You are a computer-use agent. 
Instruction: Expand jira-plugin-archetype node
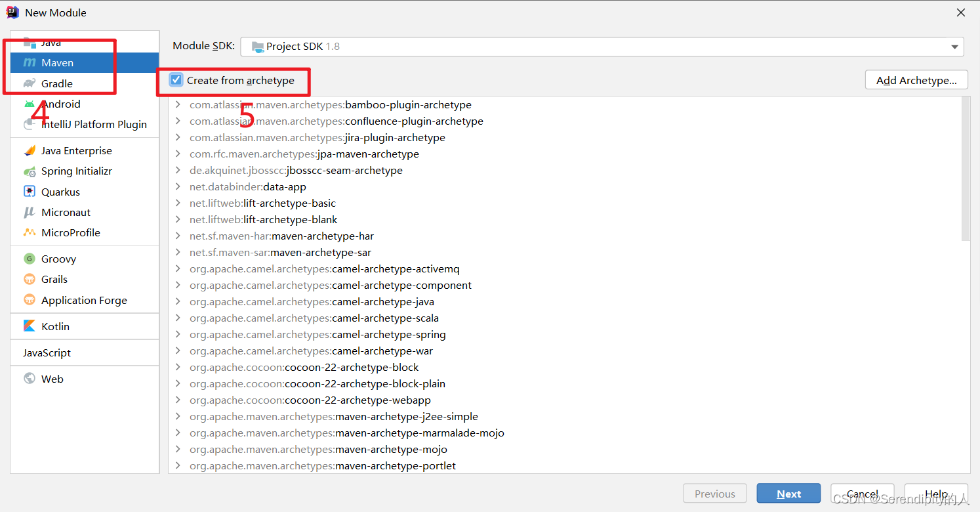pos(178,137)
